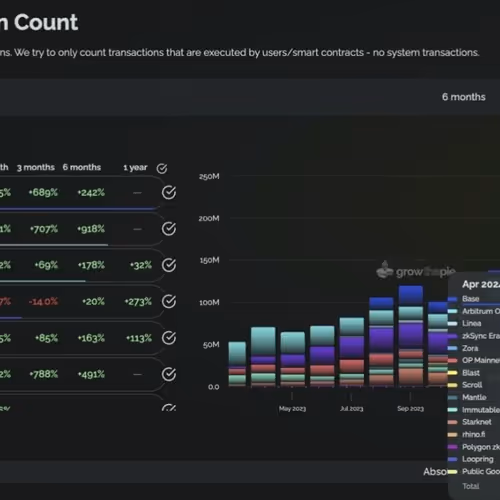Viewport: 500px width, 500px height.
Task: Click the 100M y-axis label
Action: click(209, 303)
